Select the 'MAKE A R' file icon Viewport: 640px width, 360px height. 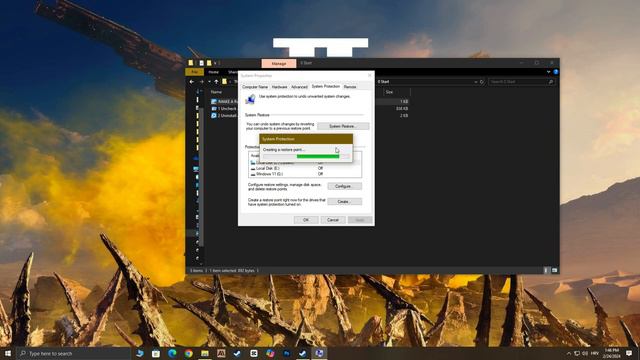[x=214, y=101]
